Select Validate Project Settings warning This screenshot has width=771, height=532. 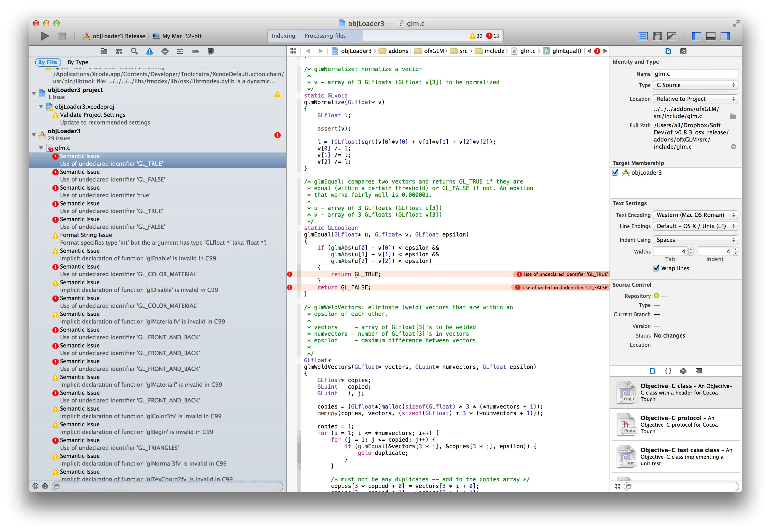[158, 119]
